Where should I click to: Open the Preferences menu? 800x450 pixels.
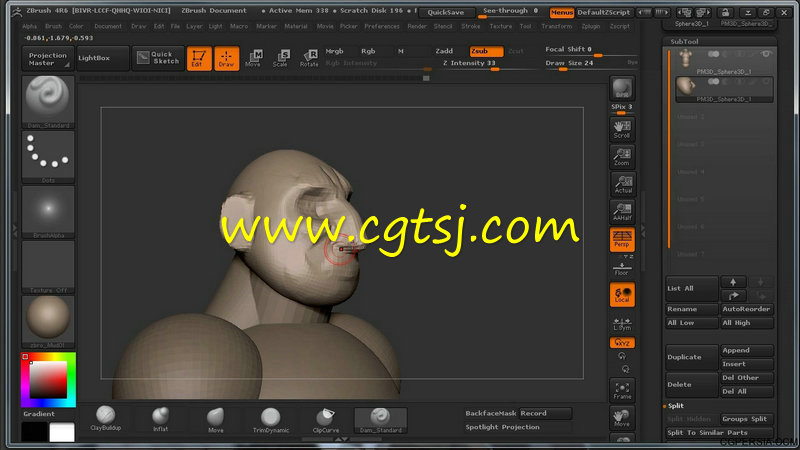pyautogui.click(x=382, y=26)
